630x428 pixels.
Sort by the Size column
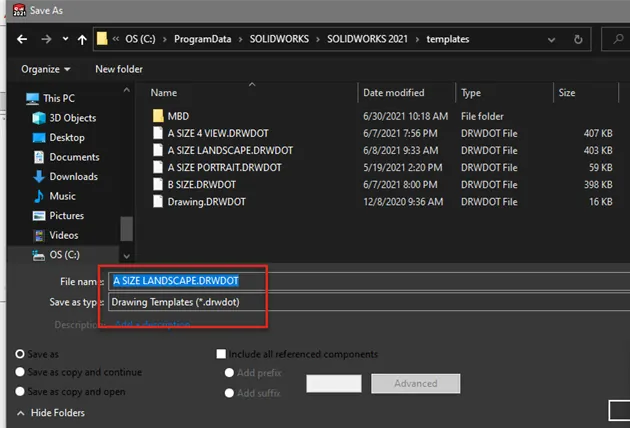point(567,93)
